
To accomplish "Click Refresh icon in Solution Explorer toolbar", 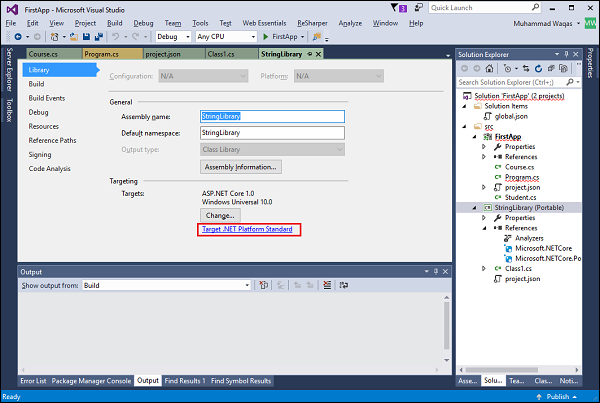I will [x=538, y=69].
